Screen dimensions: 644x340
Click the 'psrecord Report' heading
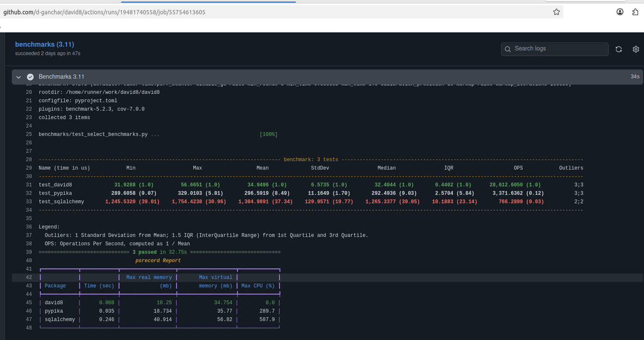158,261
